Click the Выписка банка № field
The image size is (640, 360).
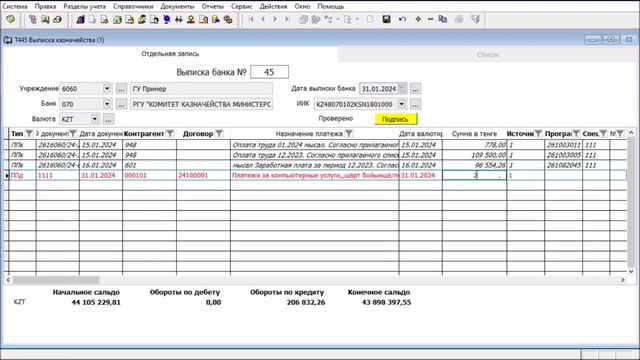[x=269, y=72]
